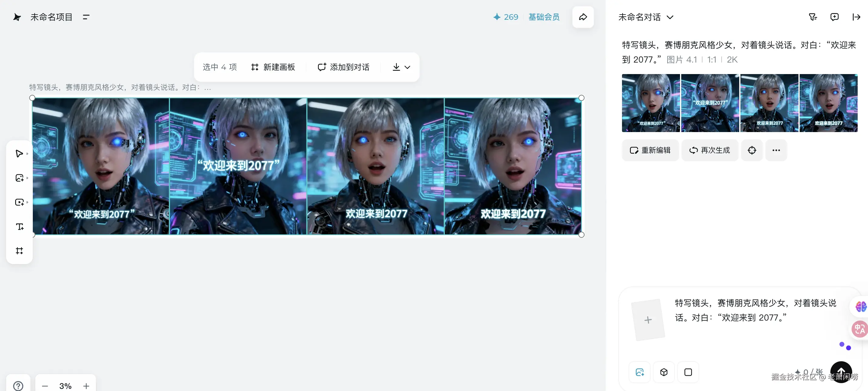868x391 pixels.
Task: Open the more options ellipsis menu
Action: pyautogui.click(x=776, y=150)
